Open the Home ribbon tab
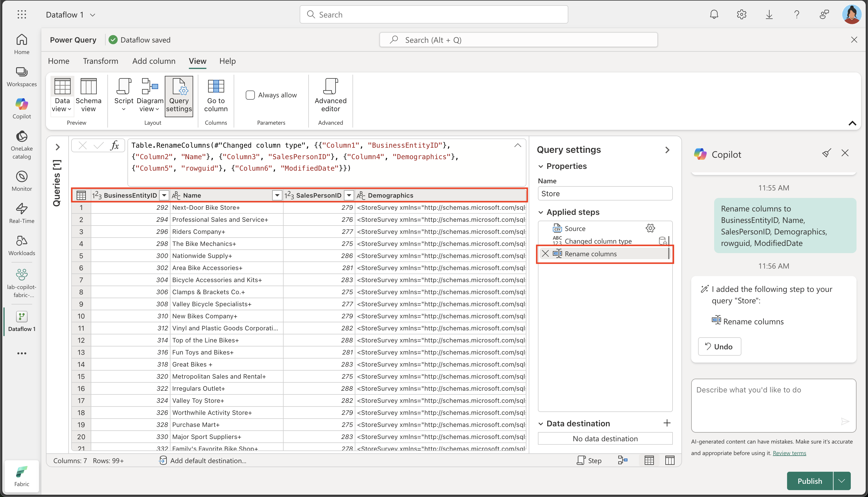This screenshot has height=497, width=868. click(x=59, y=61)
